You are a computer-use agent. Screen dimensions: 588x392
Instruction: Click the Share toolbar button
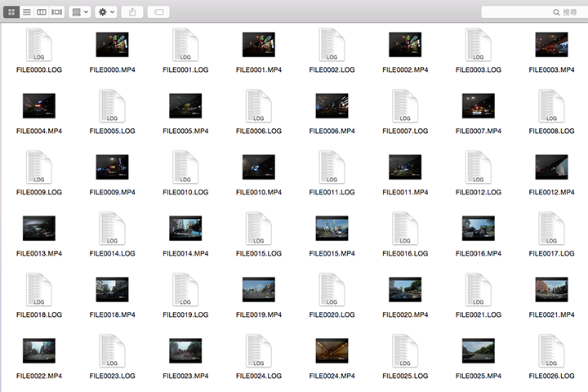[x=132, y=12]
